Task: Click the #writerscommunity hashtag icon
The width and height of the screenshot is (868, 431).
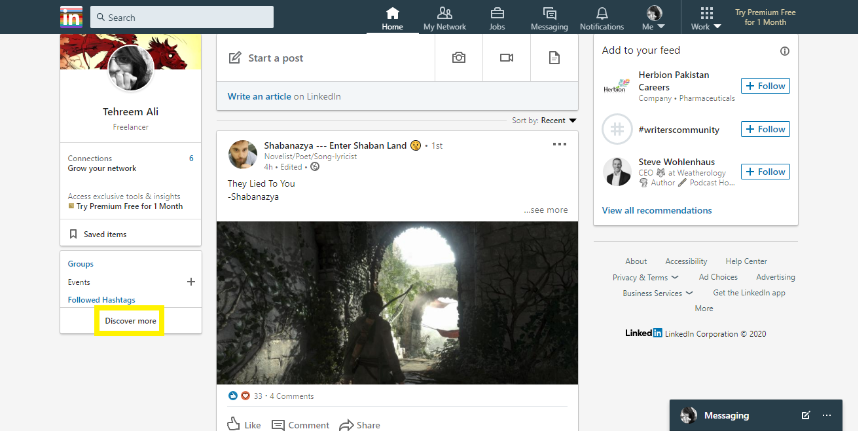Action: pos(617,129)
